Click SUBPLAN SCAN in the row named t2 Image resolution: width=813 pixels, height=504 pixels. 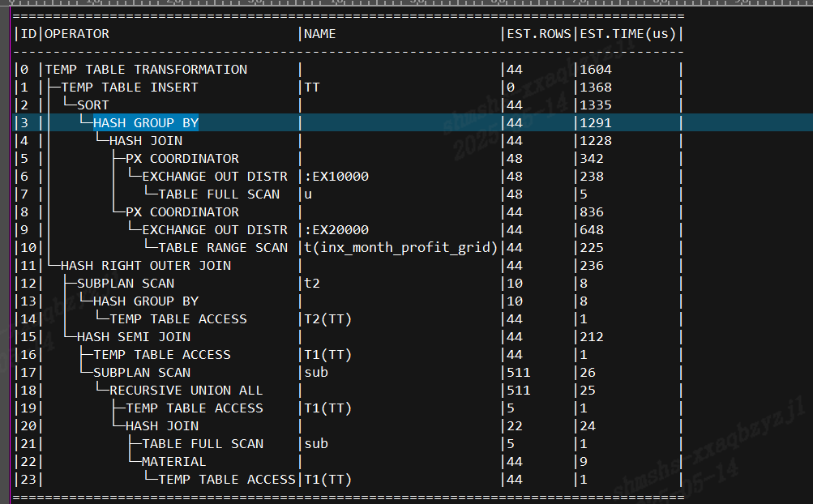pyautogui.click(x=126, y=283)
